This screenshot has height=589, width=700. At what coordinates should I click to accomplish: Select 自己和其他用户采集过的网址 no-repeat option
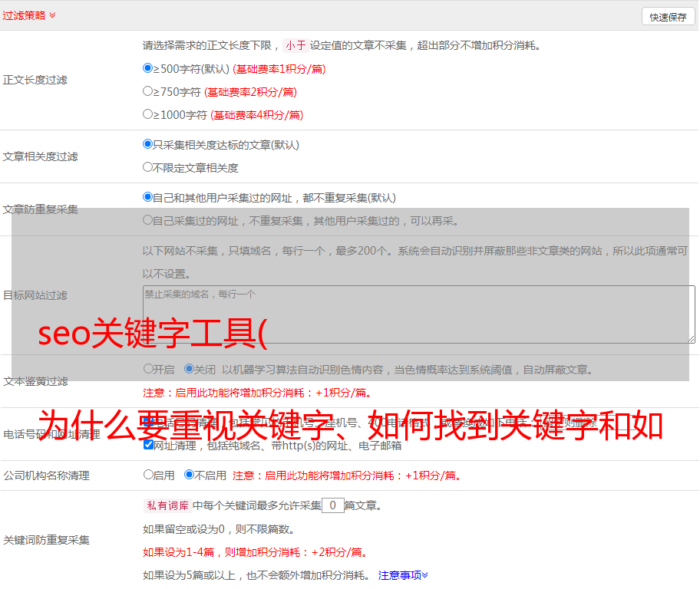(x=148, y=197)
